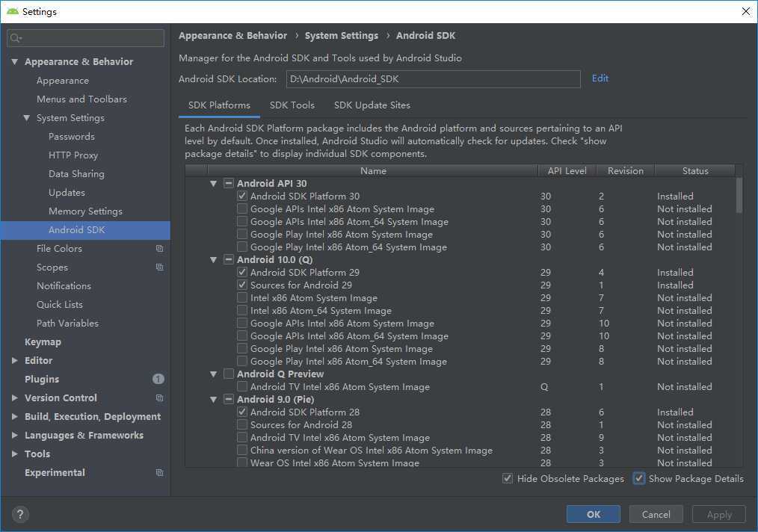This screenshot has width=758, height=532.
Task: Click the search magnifier icon in settings
Action: pyautogui.click(x=16, y=37)
